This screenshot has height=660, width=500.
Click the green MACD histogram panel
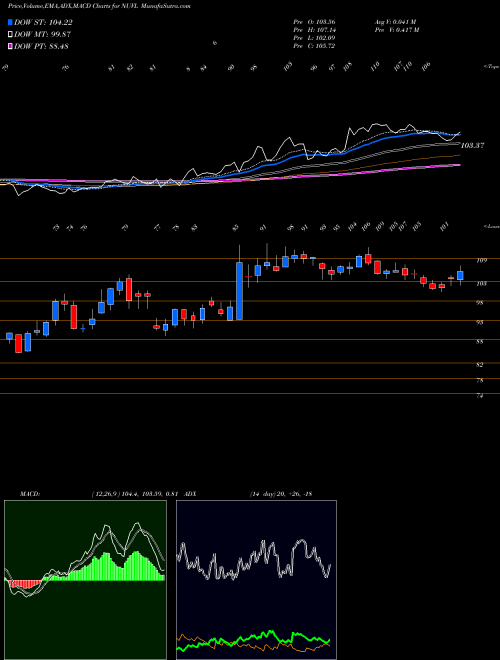pyautogui.click(x=85, y=580)
